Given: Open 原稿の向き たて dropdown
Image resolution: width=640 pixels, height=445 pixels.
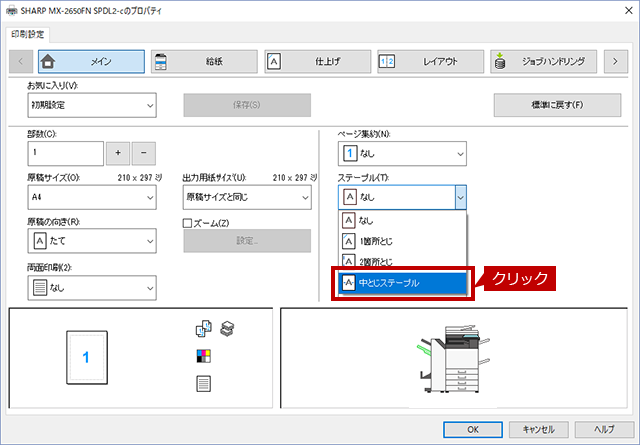Looking at the screenshot, I should coord(92,241).
